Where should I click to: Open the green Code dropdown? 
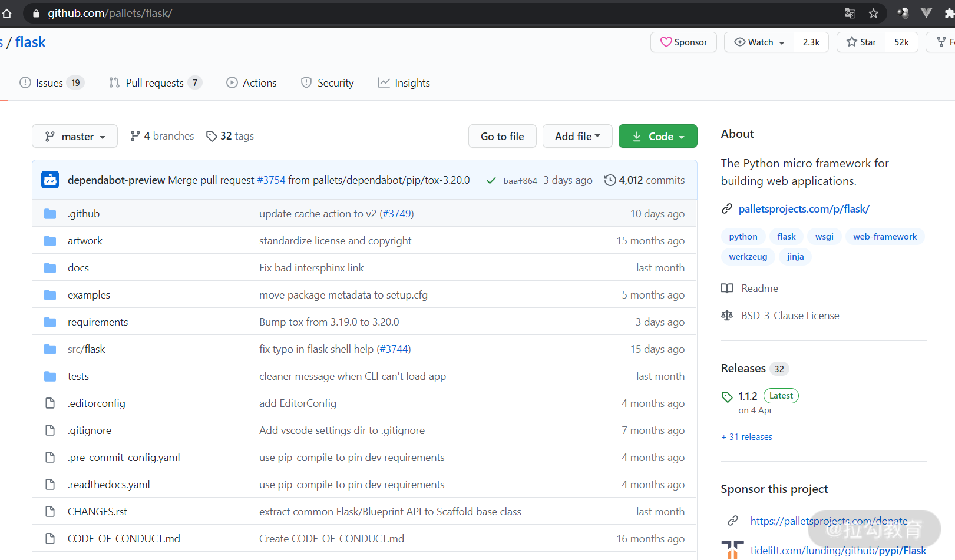click(657, 136)
